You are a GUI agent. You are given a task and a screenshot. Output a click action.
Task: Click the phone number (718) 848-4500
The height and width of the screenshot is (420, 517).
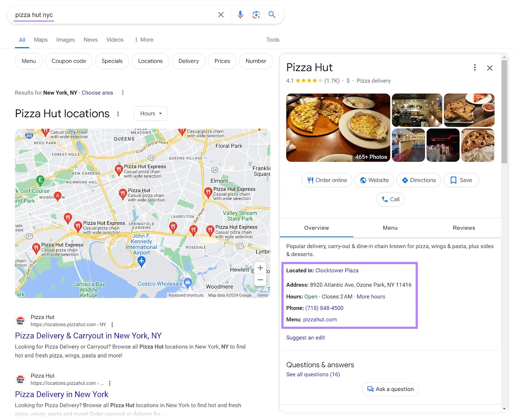tap(324, 308)
